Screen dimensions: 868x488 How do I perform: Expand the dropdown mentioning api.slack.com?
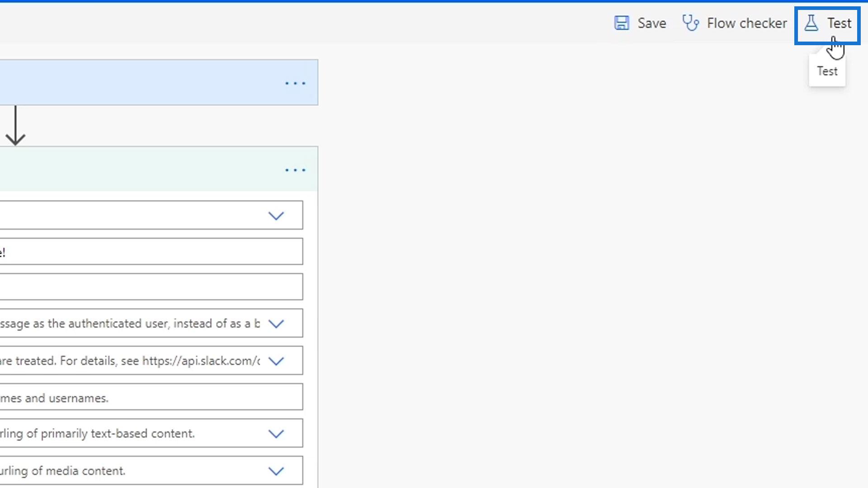276,361
